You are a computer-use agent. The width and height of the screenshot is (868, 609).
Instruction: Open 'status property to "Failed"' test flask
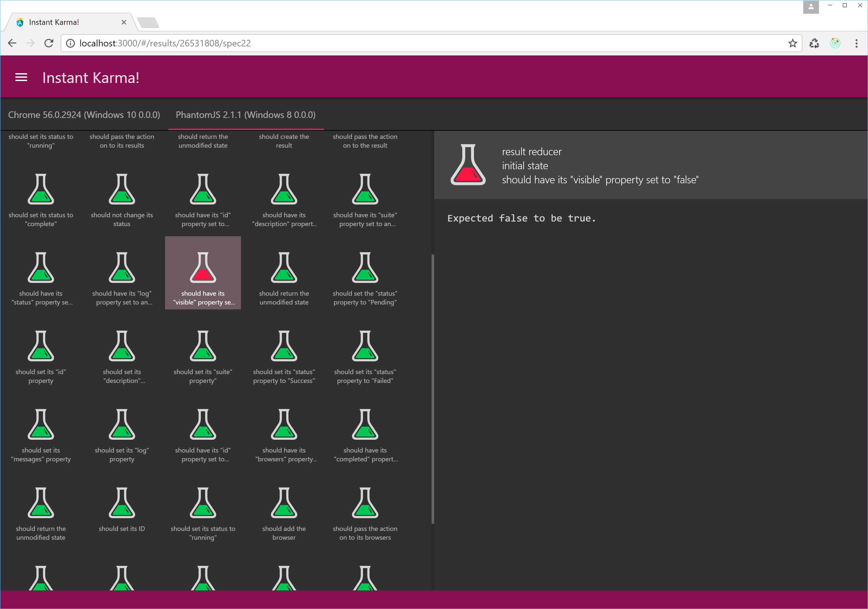click(365, 346)
